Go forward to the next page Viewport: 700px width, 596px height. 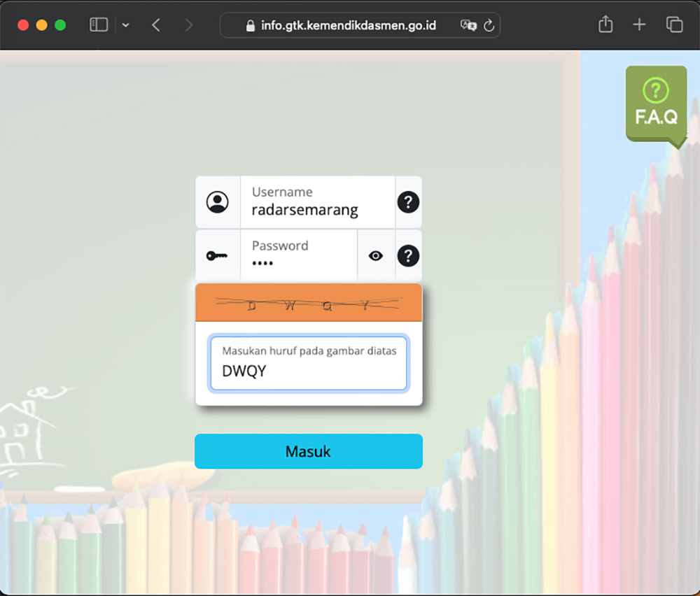point(188,25)
